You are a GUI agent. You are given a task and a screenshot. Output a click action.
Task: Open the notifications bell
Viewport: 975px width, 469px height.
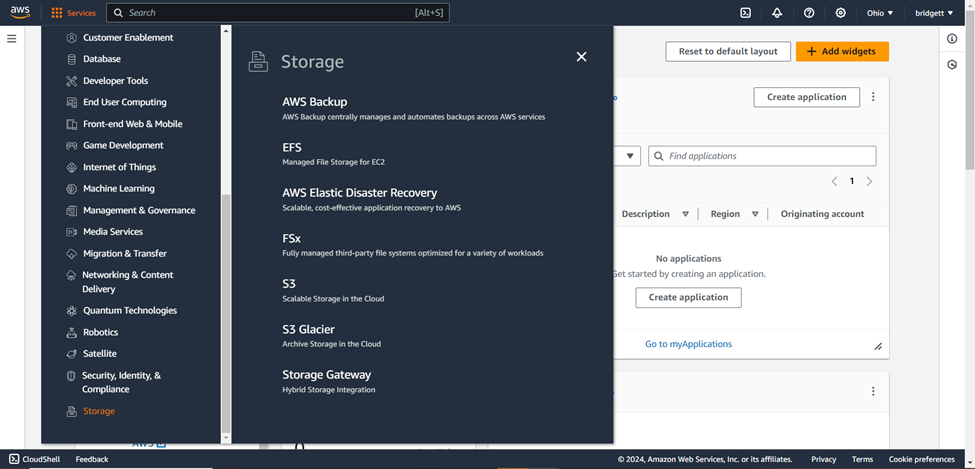click(777, 12)
